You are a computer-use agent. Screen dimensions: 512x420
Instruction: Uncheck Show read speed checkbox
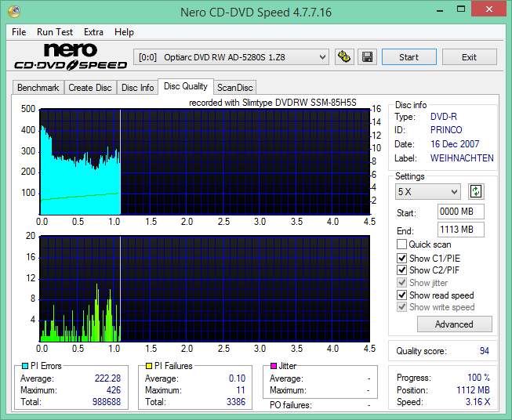(401, 295)
